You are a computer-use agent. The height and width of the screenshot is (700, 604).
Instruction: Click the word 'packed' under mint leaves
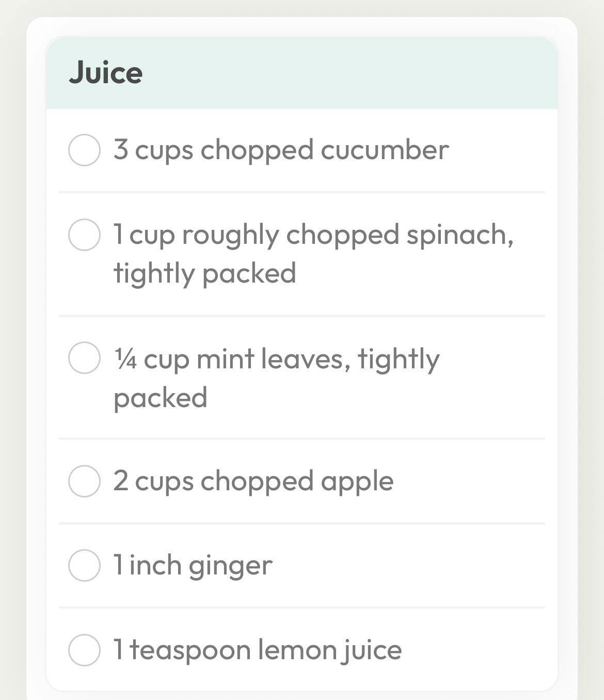160,398
